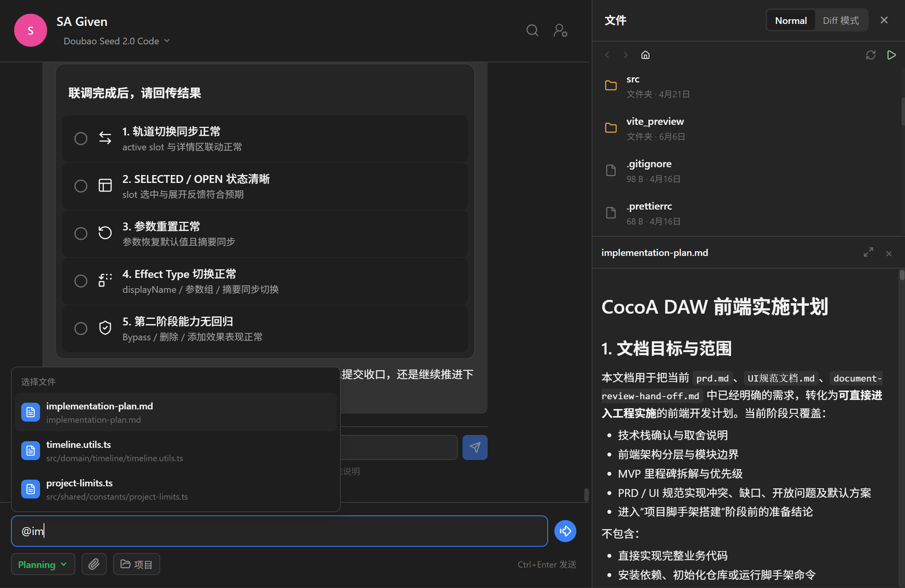
Task: Click folder icon of src
Action: (x=611, y=86)
